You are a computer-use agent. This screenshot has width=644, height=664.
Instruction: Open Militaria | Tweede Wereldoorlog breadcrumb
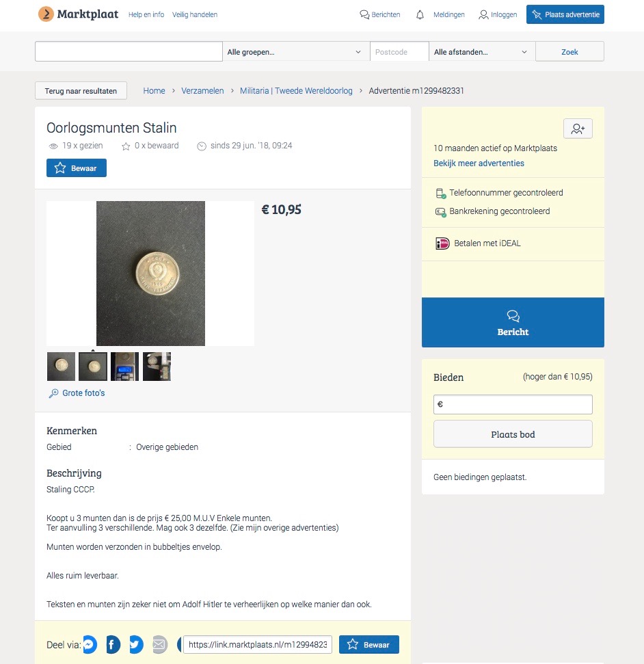(x=296, y=91)
